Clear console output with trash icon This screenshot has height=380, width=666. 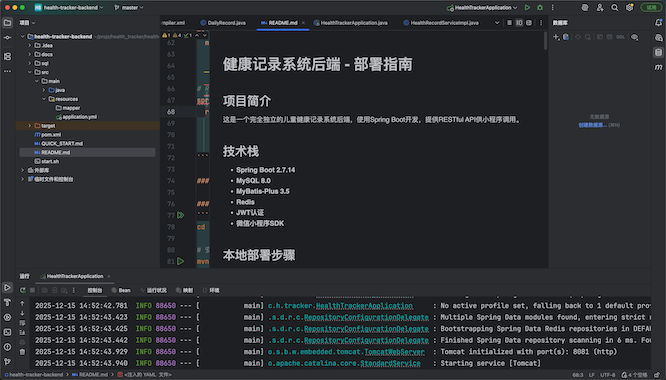pos(23,352)
